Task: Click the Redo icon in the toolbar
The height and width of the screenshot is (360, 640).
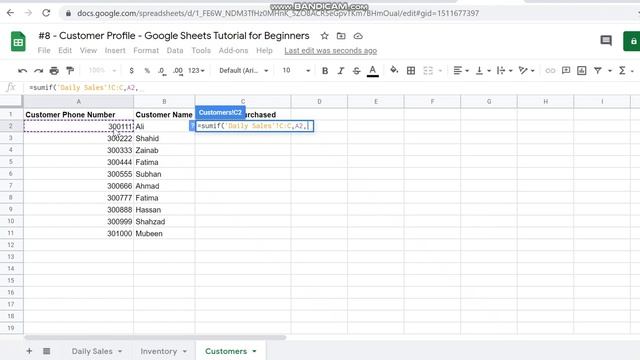Action: [38, 71]
